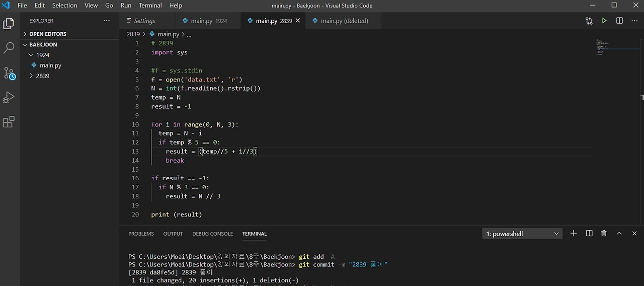This screenshot has height=286, width=644.
Task: Open the Explorer view in activity bar
Action: point(9,23)
